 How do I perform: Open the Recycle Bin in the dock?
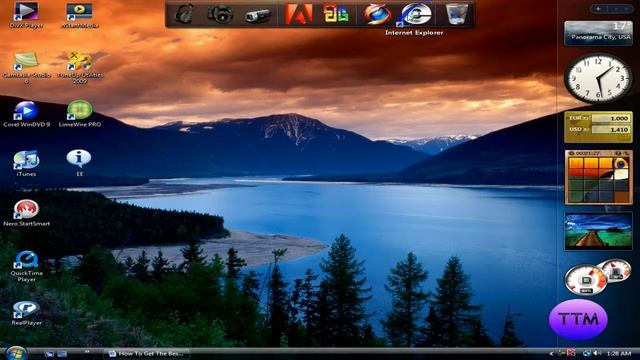pos(457,14)
